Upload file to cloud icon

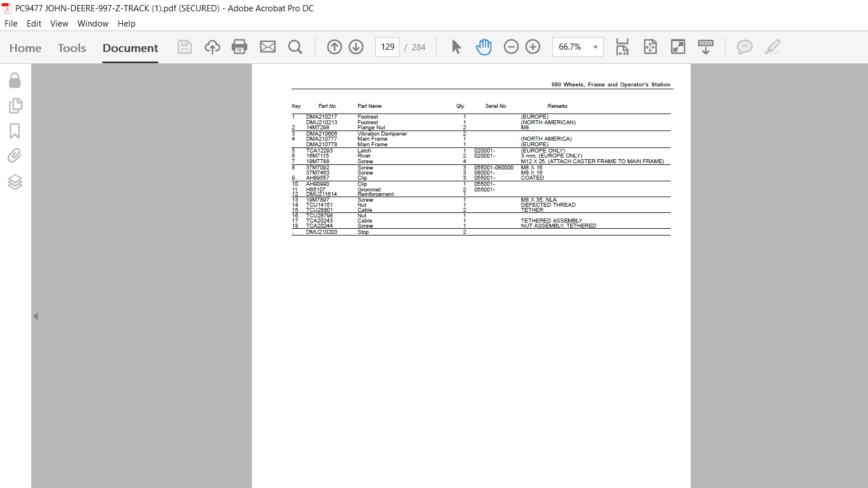pyautogui.click(x=212, y=47)
